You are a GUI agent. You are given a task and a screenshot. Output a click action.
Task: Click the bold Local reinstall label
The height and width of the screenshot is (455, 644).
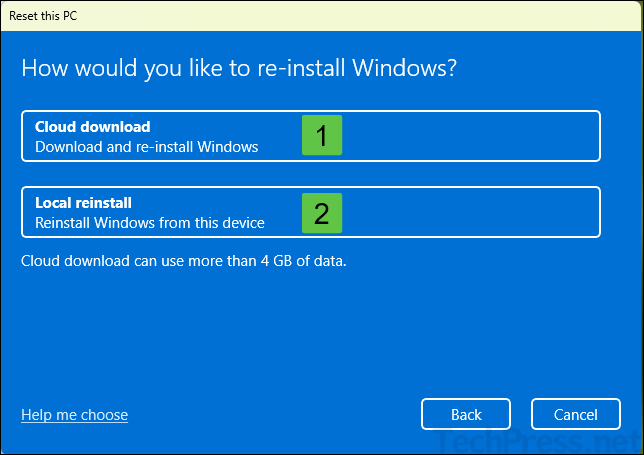84,203
